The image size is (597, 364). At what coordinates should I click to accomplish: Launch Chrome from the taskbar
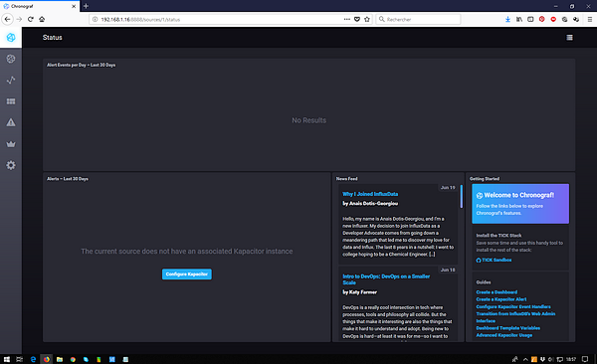pos(73,359)
